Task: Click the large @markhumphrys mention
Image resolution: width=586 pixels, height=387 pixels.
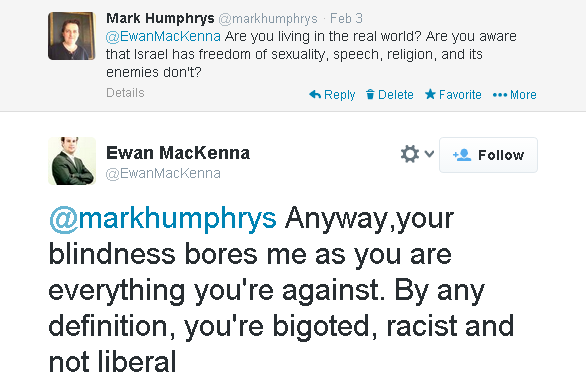Action: point(163,219)
